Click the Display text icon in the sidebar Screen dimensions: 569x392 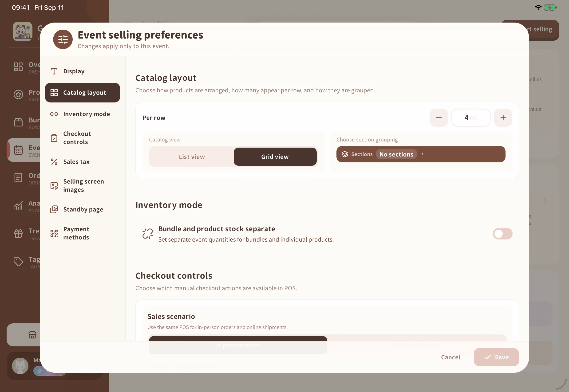(x=54, y=71)
